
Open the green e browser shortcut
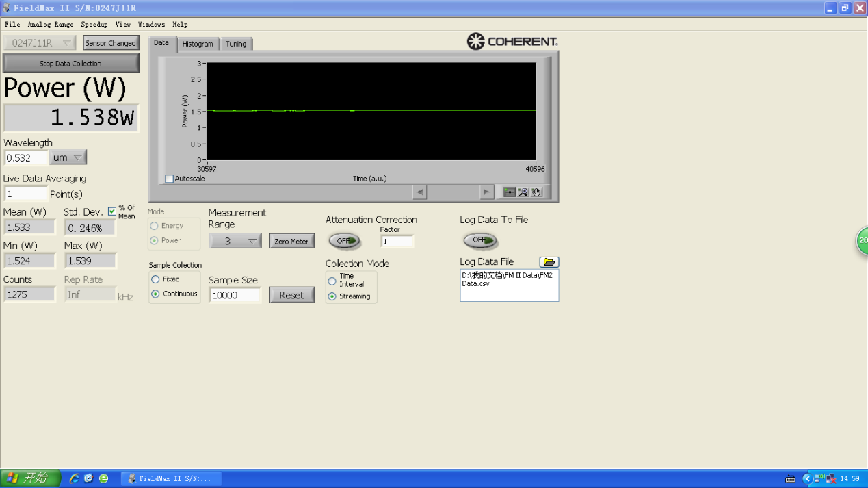point(103,478)
